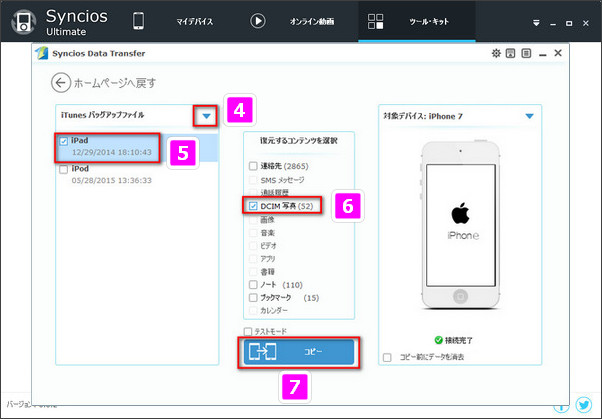Click the toolkit grid icon
Image resolution: width=602 pixels, height=419 pixels.
[375, 22]
